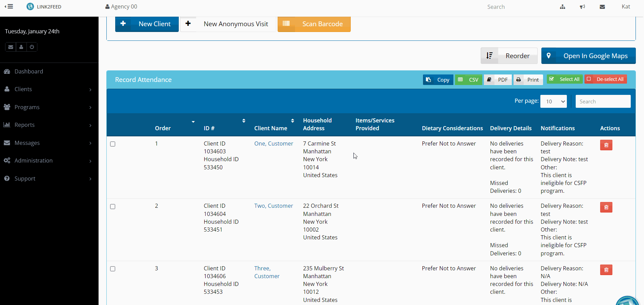This screenshot has height=305, width=644.
Task: Open announcements megaphone icon
Action: click(582, 7)
